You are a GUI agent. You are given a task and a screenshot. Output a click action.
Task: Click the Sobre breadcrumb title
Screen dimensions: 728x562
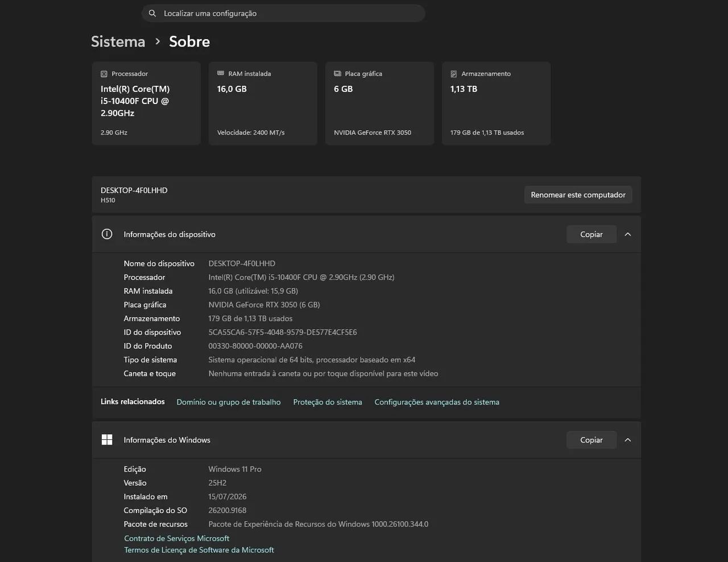tap(189, 41)
